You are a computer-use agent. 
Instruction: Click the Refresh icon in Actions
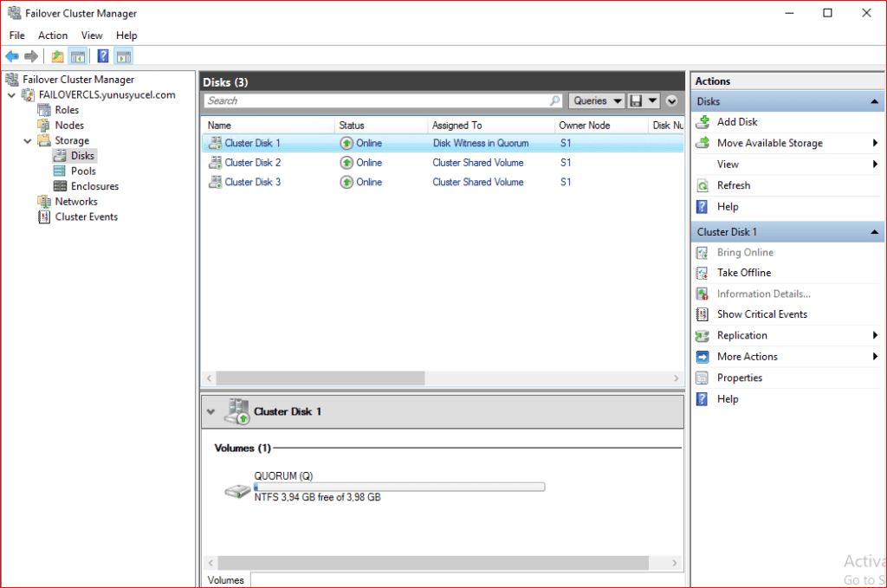702,185
